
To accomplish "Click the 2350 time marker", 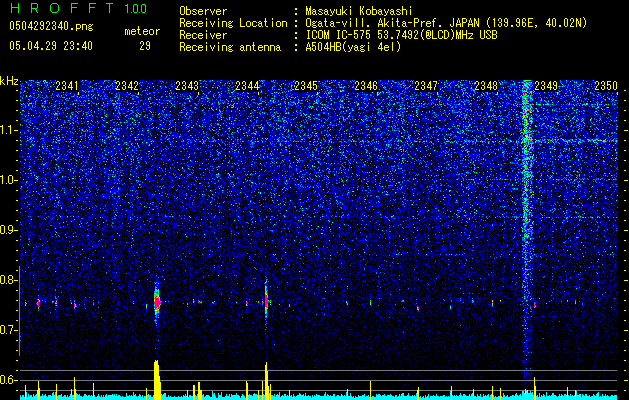I will pos(606,86).
